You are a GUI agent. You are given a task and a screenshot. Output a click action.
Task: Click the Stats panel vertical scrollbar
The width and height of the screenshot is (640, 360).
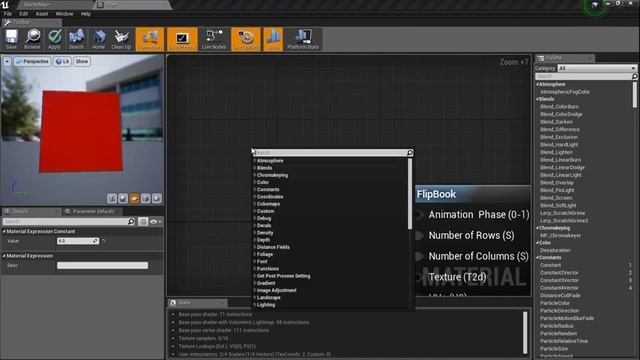525,333
